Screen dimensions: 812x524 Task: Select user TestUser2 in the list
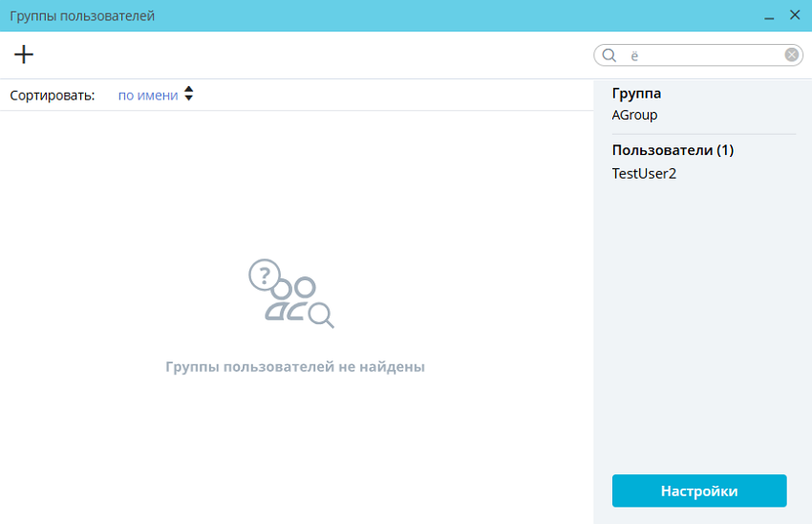(x=644, y=173)
